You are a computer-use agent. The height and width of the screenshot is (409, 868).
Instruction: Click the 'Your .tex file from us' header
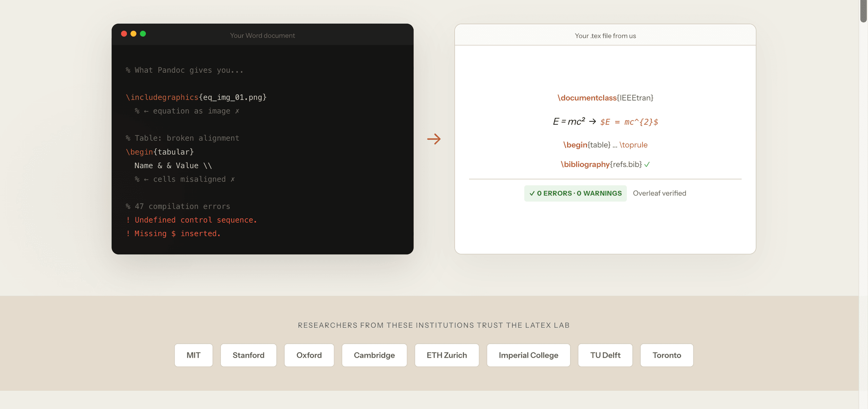(x=605, y=36)
